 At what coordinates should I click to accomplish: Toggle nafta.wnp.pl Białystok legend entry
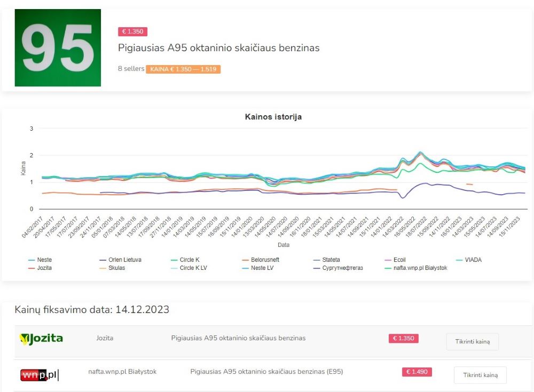click(417, 268)
